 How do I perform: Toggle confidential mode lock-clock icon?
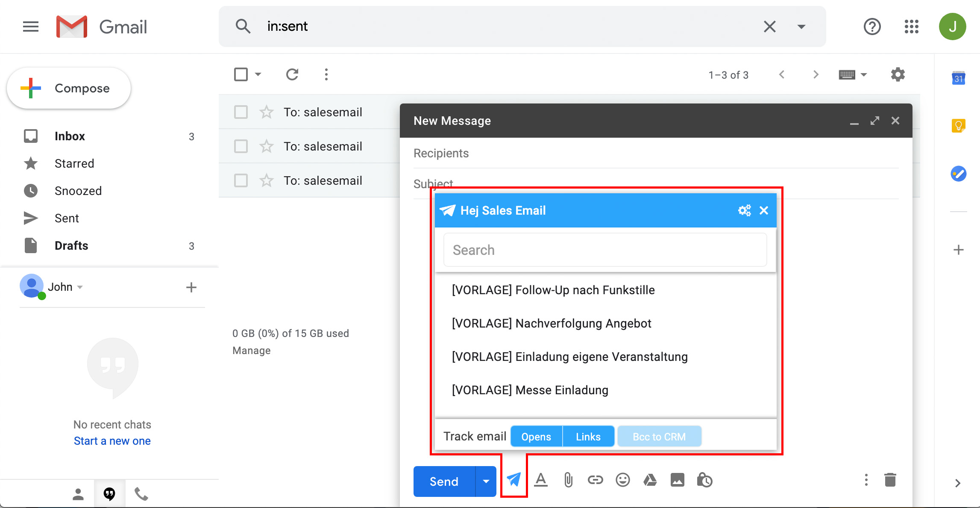704,480
